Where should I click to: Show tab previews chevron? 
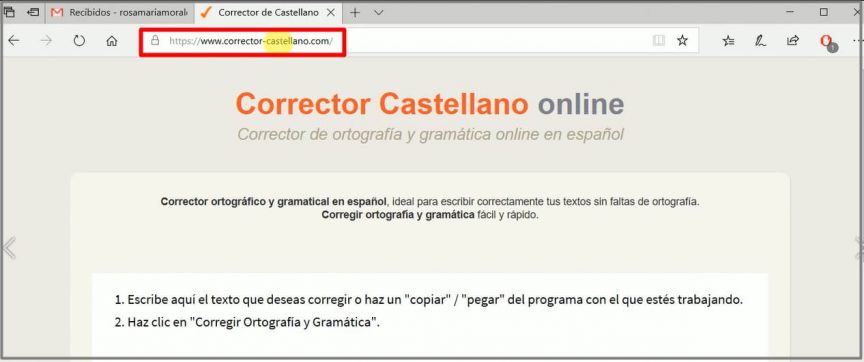(379, 12)
